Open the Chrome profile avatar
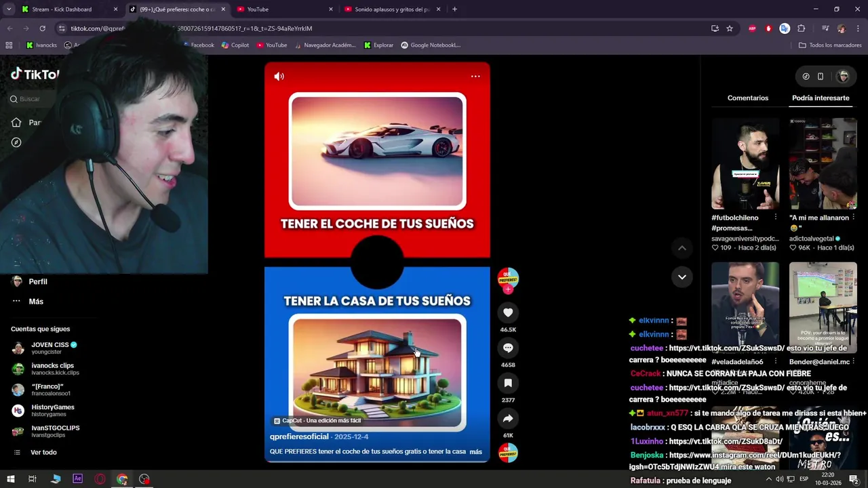Screen dimensions: 868x488 coord(842,28)
